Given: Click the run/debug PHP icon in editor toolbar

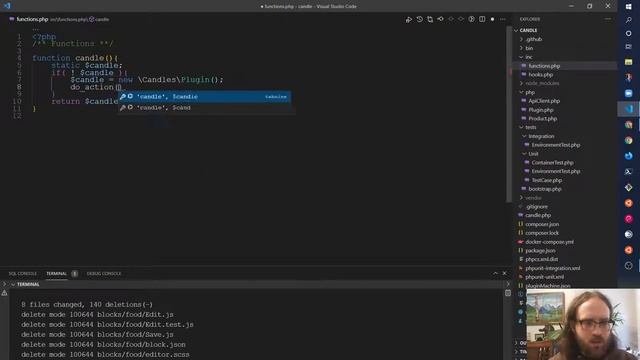Looking at the screenshot, I should coord(409,19).
